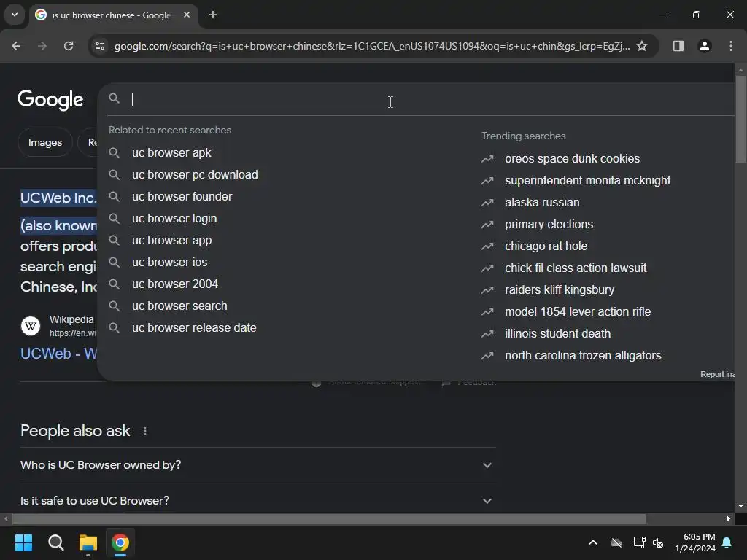Image resolution: width=747 pixels, height=560 pixels.
Task: Click the browser forward arrow
Action: pyautogui.click(x=42, y=46)
